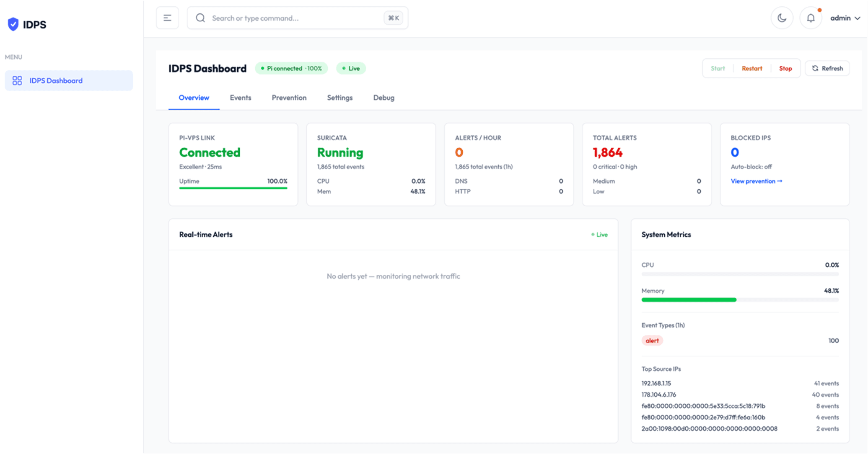Expand the admin user dropdown
Viewport: 868px width, 454px height.
[x=845, y=18]
